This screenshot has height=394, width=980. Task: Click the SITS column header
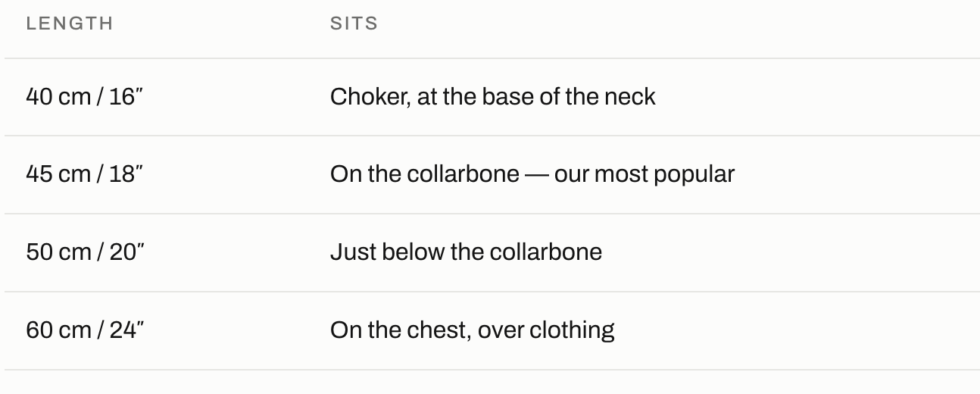tap(354, 23)
